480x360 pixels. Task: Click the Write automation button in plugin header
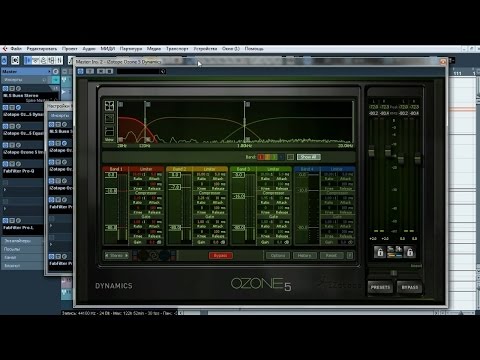tap(109, 71)
